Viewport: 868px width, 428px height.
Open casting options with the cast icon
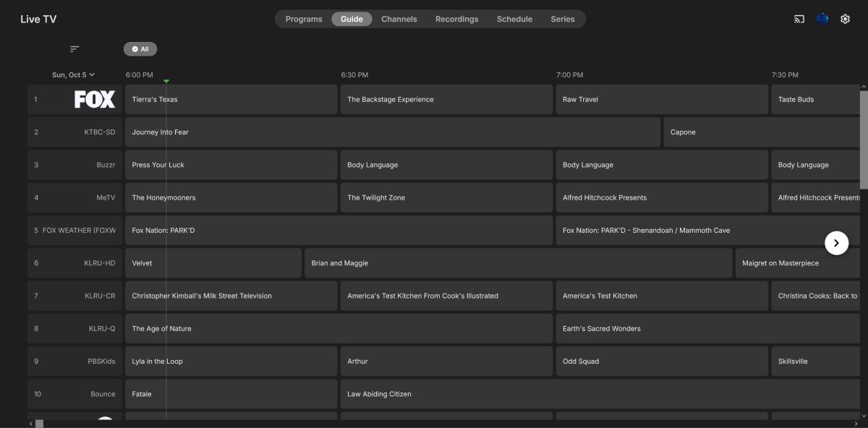[798, 18]
